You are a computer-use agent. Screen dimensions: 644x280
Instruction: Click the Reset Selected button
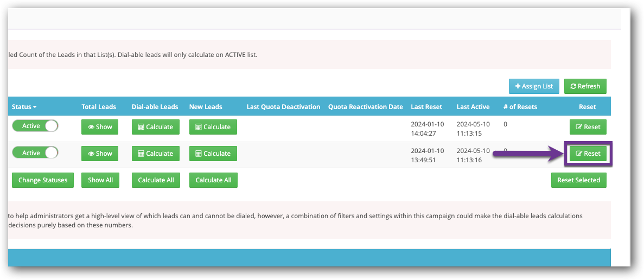pos(578,180)
